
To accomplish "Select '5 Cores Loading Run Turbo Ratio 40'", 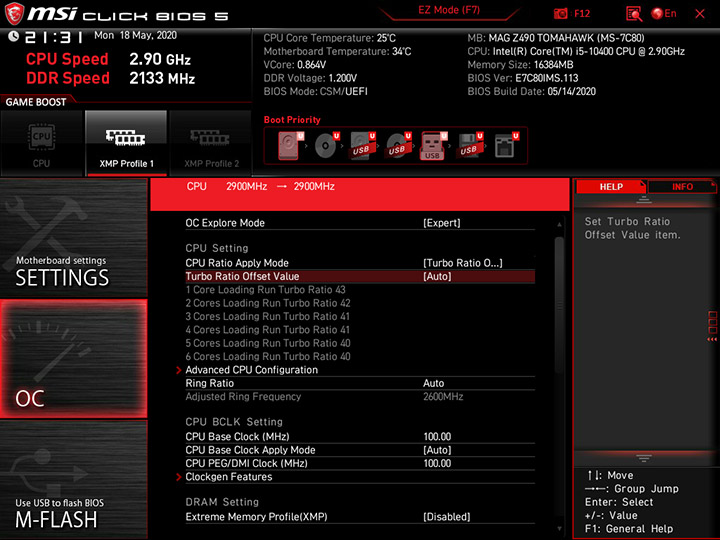I will click(268, 343).
